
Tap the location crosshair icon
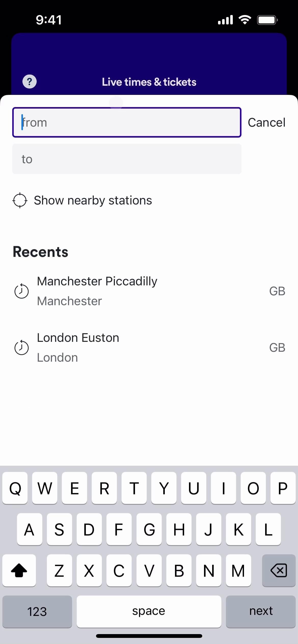20,200
